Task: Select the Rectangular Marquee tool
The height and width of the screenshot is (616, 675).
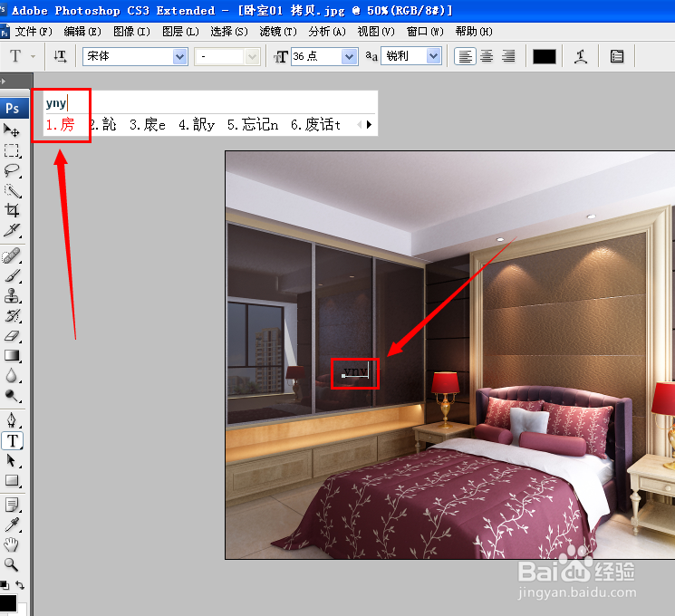Action: coord(12,150)
